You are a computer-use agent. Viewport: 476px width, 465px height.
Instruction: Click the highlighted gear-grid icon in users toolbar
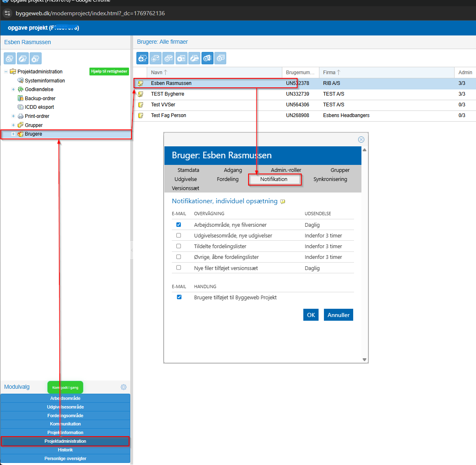click(207, 58)
